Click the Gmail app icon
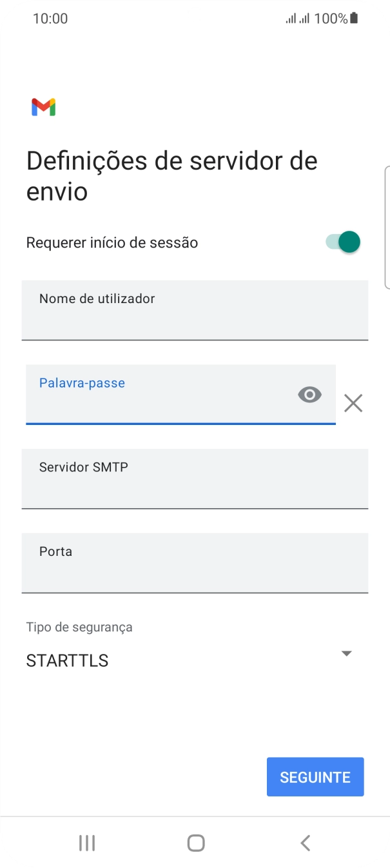Viewport: 390px width, 868px height. coord(43,106)
